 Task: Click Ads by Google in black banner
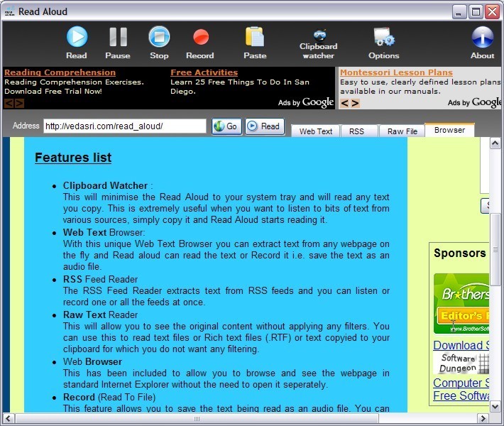pyautogui.click(x=306, y=102)
